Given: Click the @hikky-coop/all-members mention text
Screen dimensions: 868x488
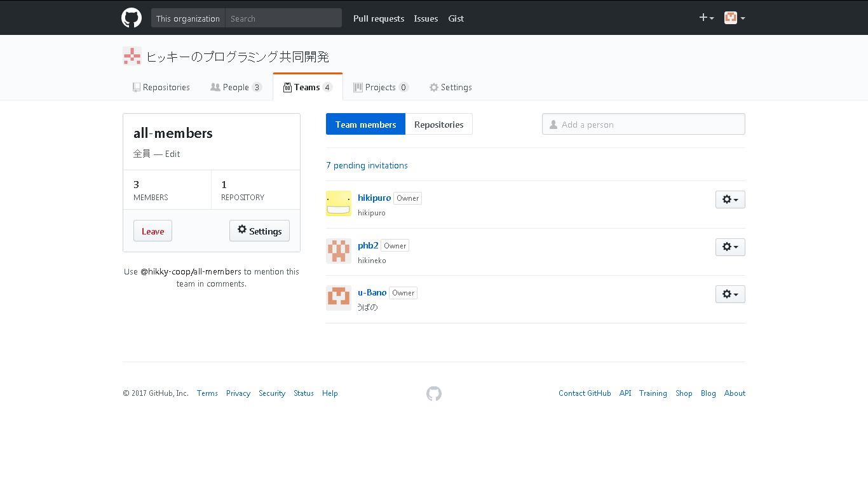Looking at the screenshot, I should pos(191,271).
